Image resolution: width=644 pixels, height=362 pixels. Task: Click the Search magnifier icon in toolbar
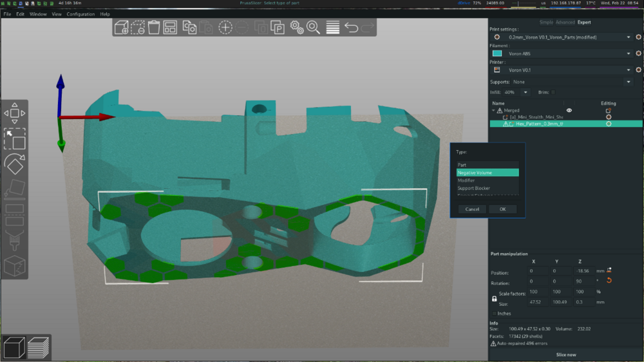pyautogui.click(x=314, y=28)
